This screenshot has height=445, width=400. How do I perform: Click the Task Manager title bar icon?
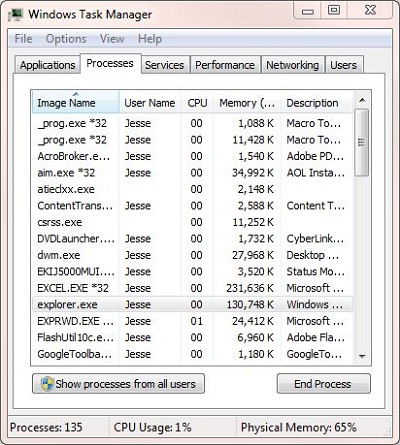coord(15,15)
